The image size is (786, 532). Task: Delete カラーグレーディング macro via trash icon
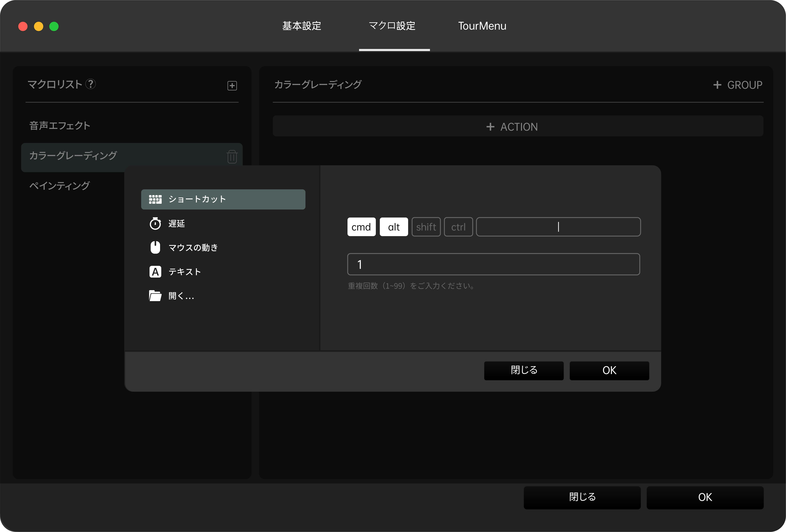pyautogui.click(x=232, y=157)
